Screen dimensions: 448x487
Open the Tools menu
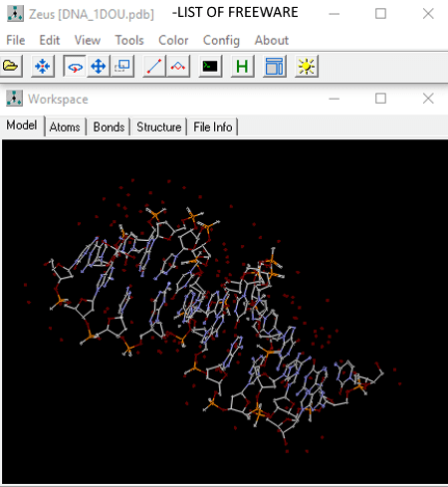pyautogui.click(x=129, y=40)
